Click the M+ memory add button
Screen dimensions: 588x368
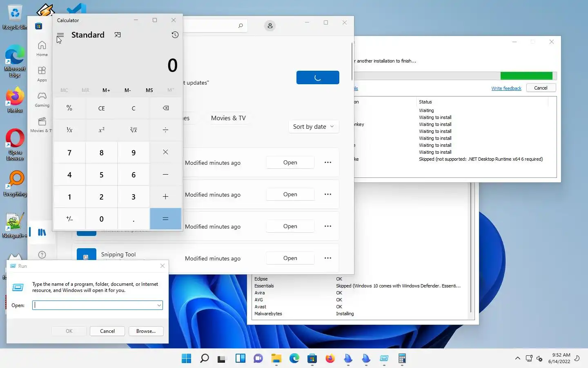pos(106,90)
